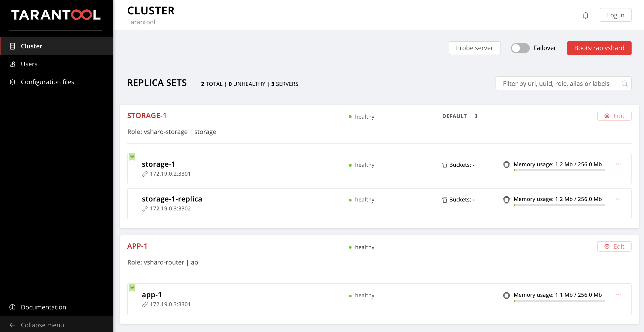Click leader crown flag on storage-1 server
Image resolution: width=644 pixels, height=332 pixels.
point(132,157)
